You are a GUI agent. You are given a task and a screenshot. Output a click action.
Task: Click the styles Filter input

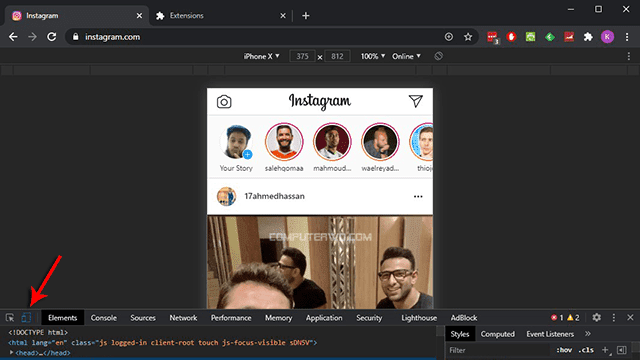tap(498, 350)
